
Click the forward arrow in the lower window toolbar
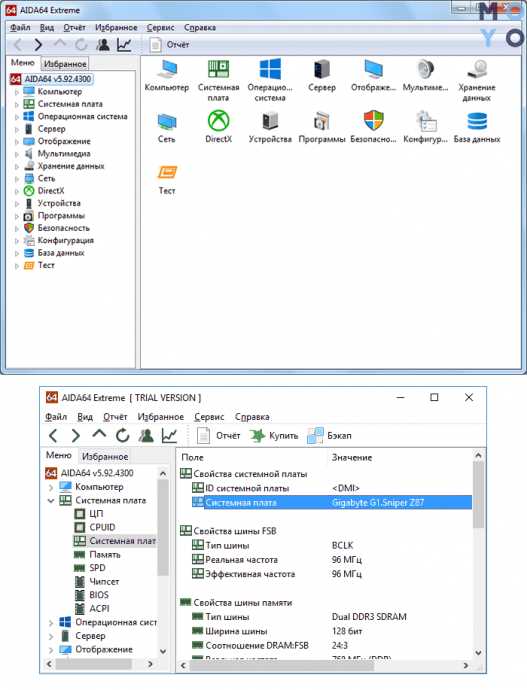(76, 436)
